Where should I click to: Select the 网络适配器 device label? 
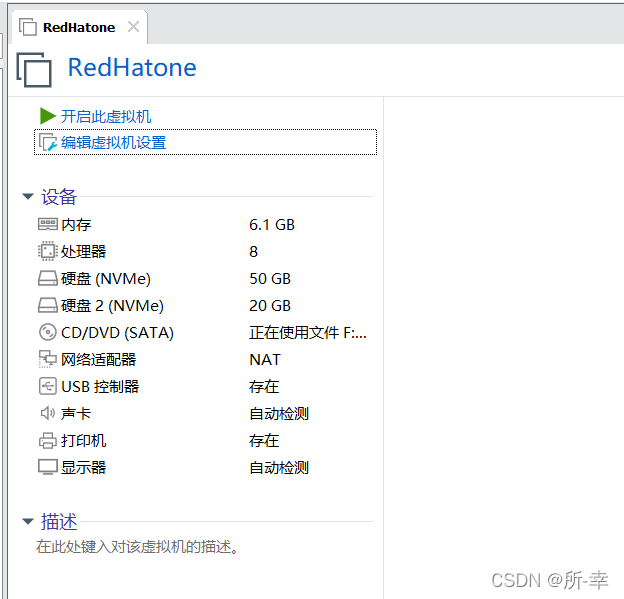click(99, 359)
